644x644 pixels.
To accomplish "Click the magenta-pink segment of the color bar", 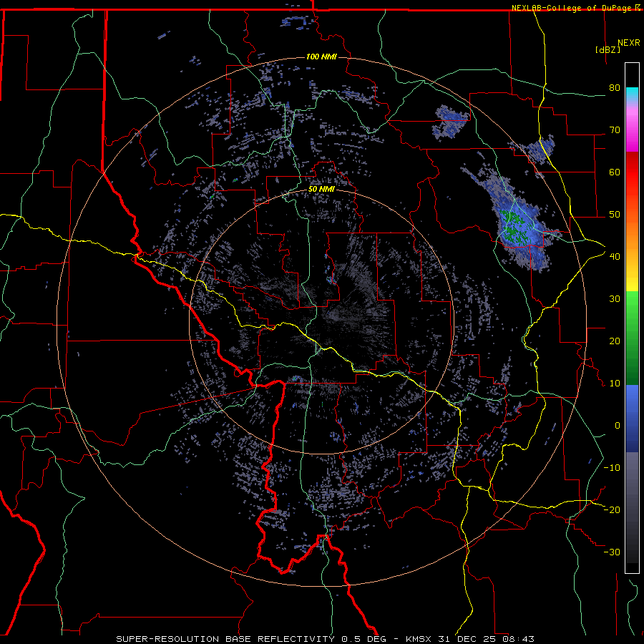I will 632,127.
